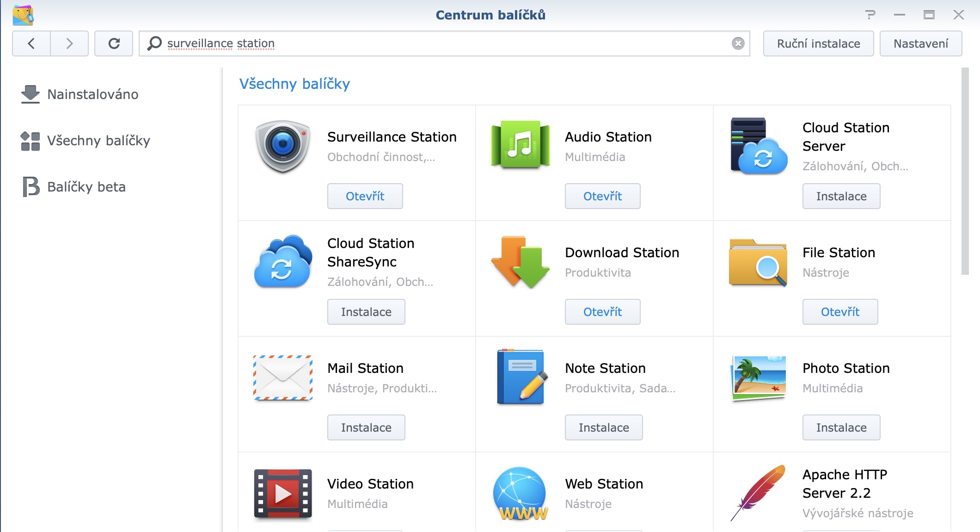The image size is (980, 532).
Task: Clear the surveillance station search query
Action: tap(738, 43)
